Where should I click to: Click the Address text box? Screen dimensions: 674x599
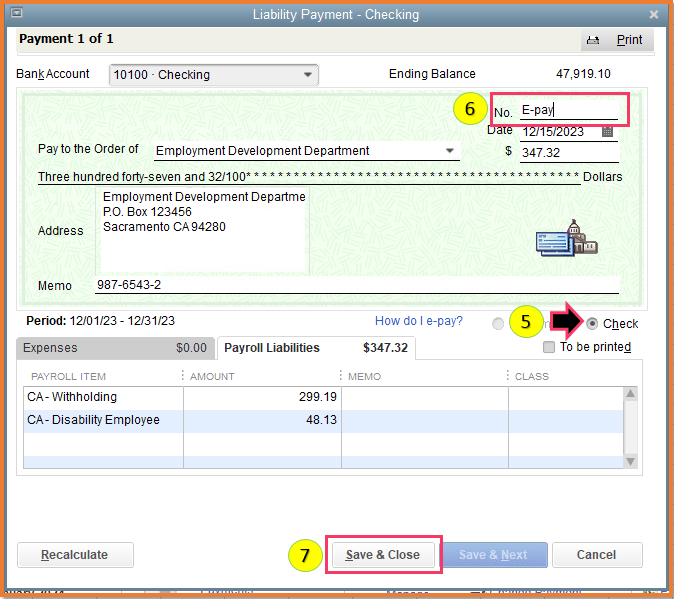(202, 231)
